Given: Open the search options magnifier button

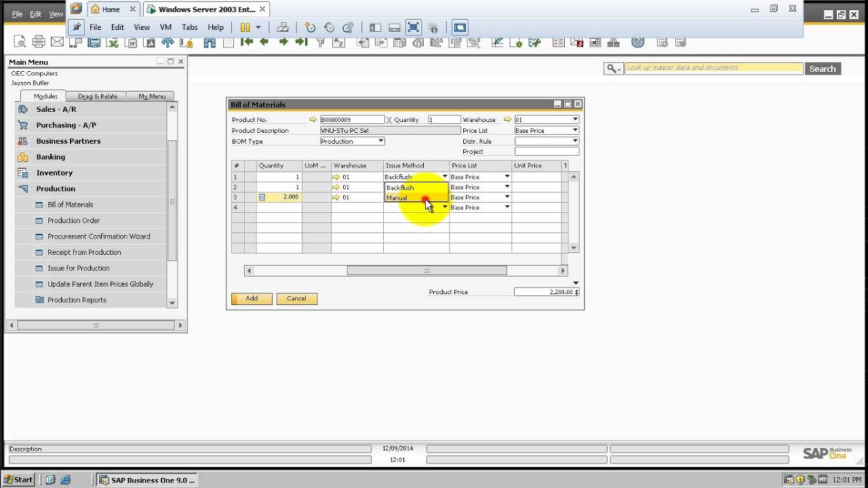Looking at the screenshot, I should click(x=613, y=68).
